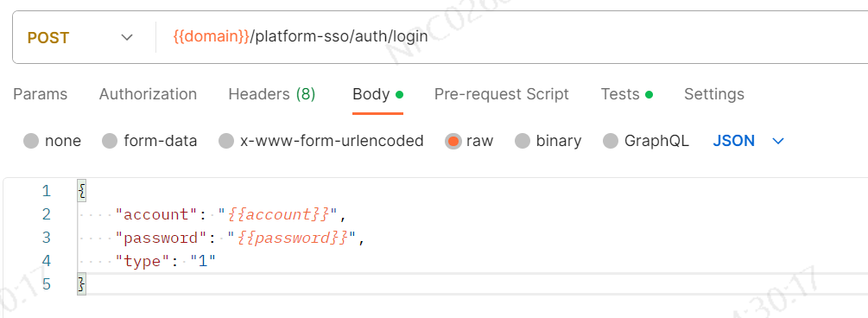Click the request URL field

pos(512,38)
